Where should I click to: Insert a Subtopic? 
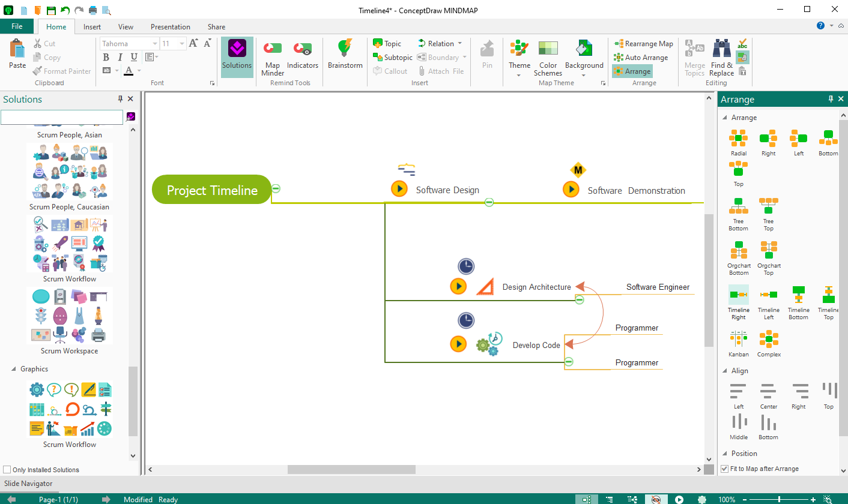click(393, 57)
